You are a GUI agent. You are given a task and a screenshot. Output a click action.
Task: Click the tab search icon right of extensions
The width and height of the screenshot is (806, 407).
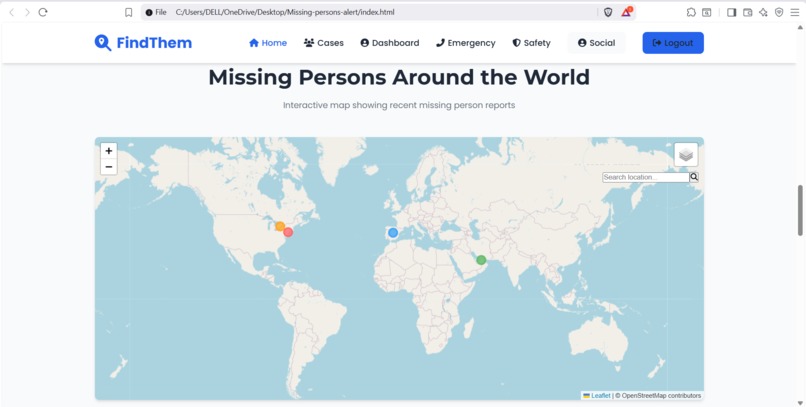707,12
